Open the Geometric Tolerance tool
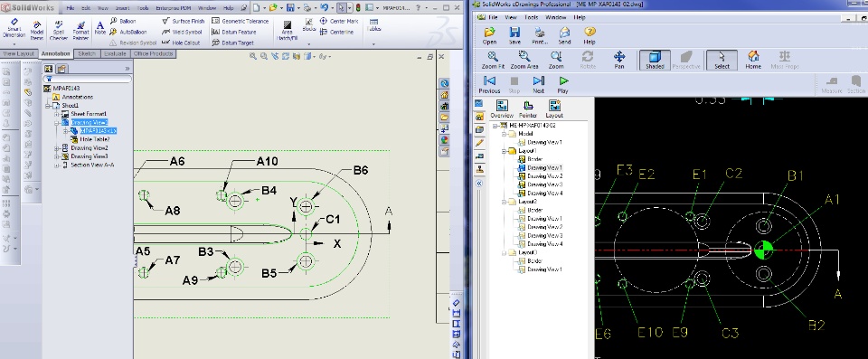 pos(241,21)
